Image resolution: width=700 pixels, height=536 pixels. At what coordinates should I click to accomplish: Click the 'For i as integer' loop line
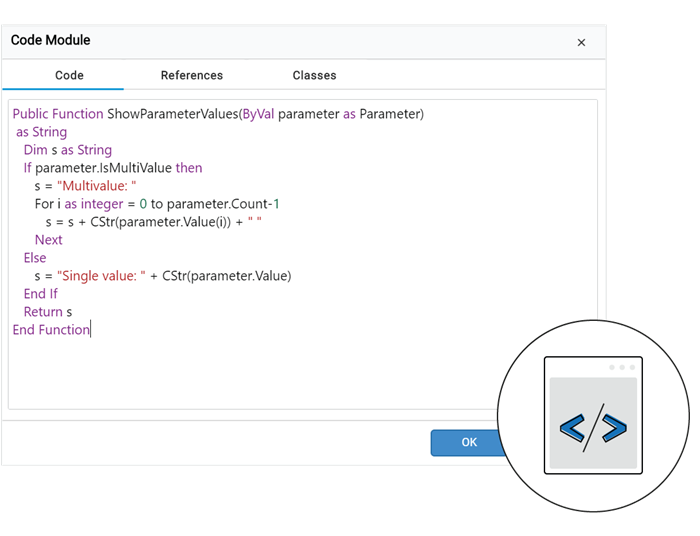(157, 204)
